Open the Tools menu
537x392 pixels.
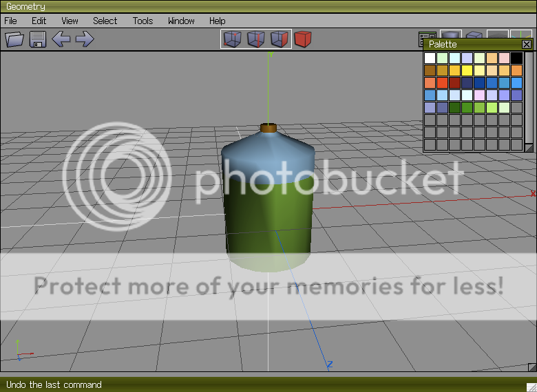143,21
